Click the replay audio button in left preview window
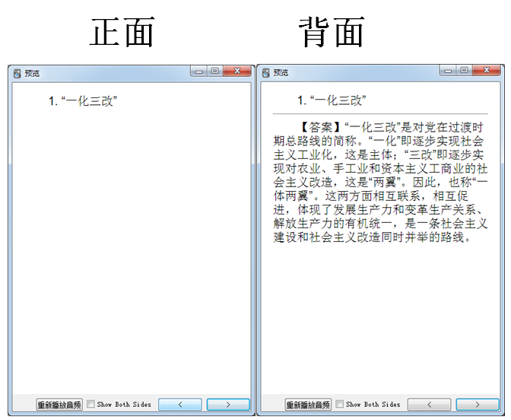The image size is (511, 420). tap(59, 404)
